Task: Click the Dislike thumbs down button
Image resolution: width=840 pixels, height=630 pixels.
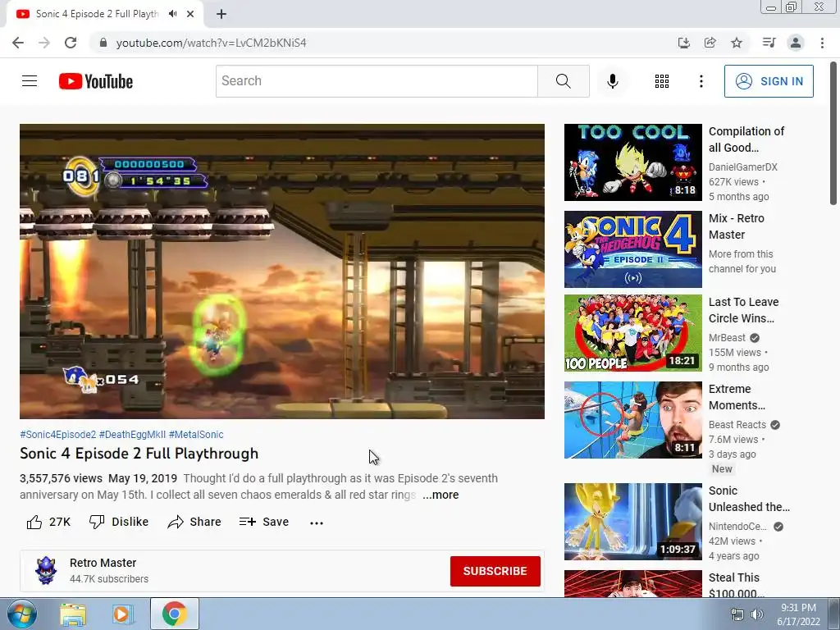Action: [119, 522]
